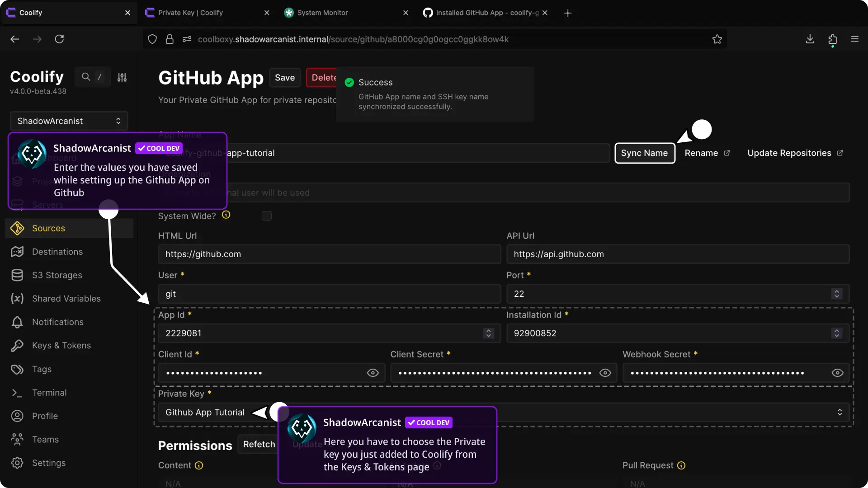This screenshot has width=868, height=488.
Task: Reveal the Client Id value
Action: click(x=373, y=373)
